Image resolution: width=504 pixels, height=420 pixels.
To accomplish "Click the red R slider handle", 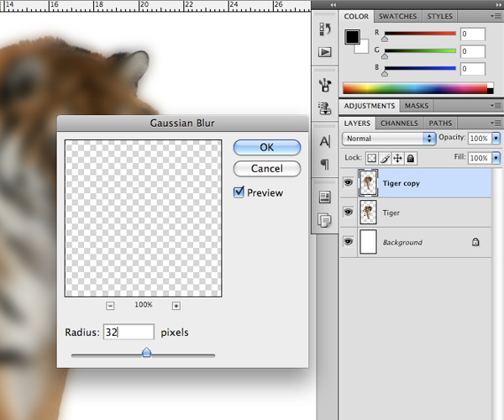I will (385, 39).
